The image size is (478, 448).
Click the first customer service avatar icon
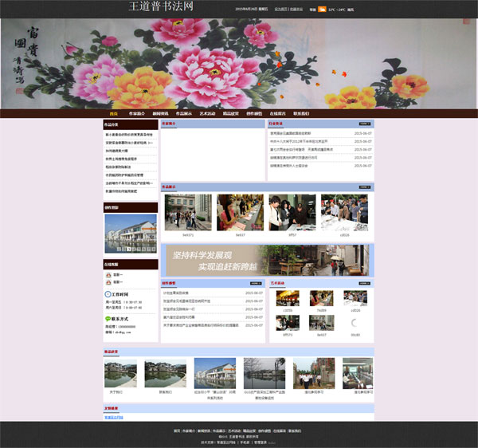pyautogui.click(x=108, y=275)
